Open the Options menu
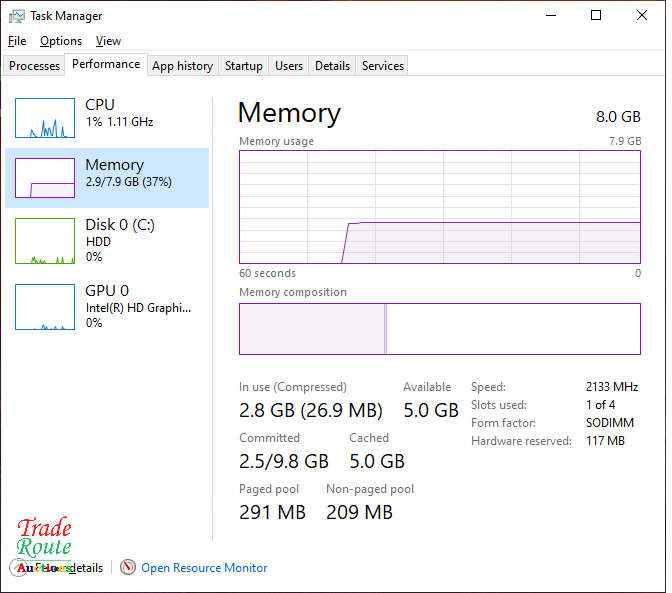 coord(61,41)
